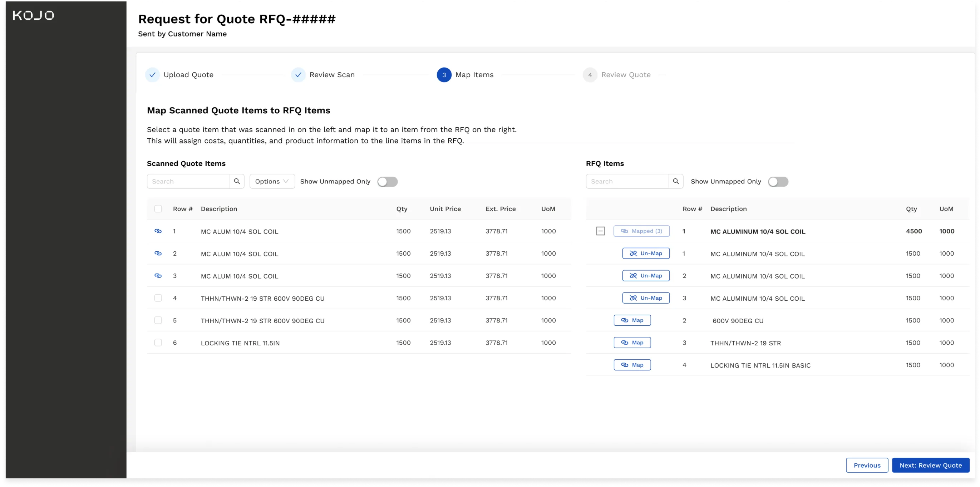Click '600V 90DEG CU' description text
The image size is (980, 487).
(738, 321)
